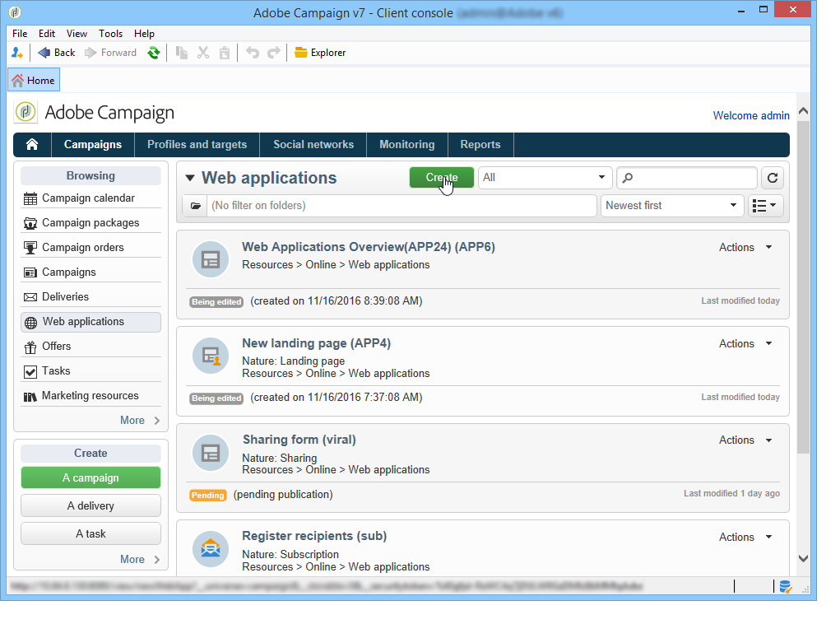This screenshot has width=840, height=624.
Task: Open the View menu
Action: point(77,33)
